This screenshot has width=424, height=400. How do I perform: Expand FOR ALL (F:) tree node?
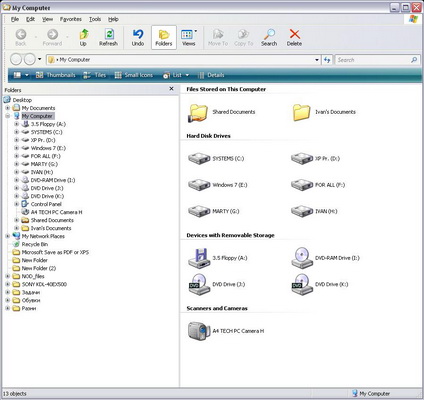click(16, 156)
